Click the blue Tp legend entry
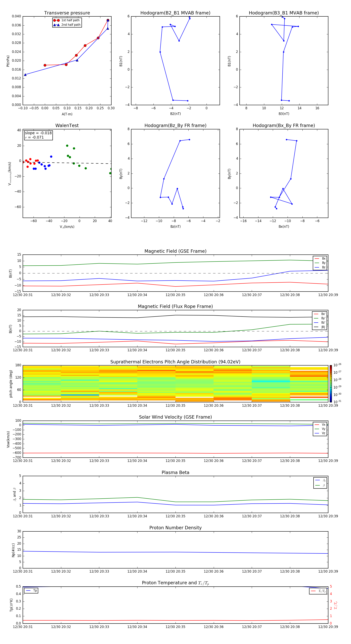351x644 pixels. coord(31,591)
